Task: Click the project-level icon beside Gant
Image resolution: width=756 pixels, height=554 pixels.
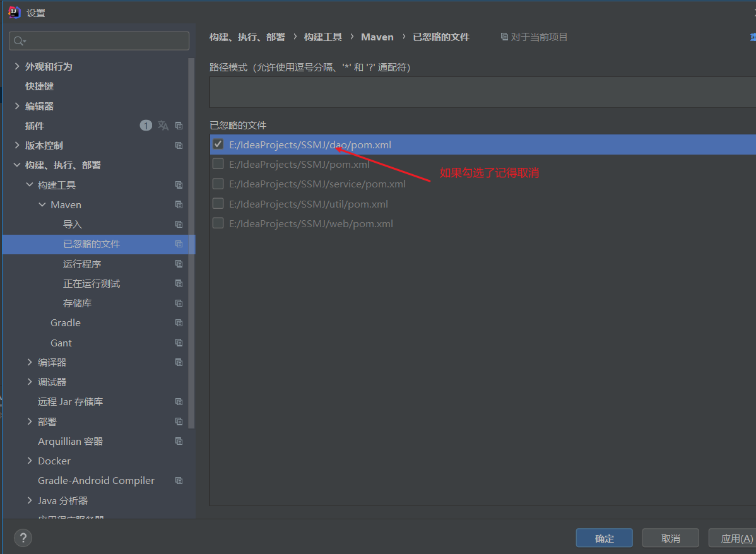Action: pyautogui.click(x=179, y=343)
